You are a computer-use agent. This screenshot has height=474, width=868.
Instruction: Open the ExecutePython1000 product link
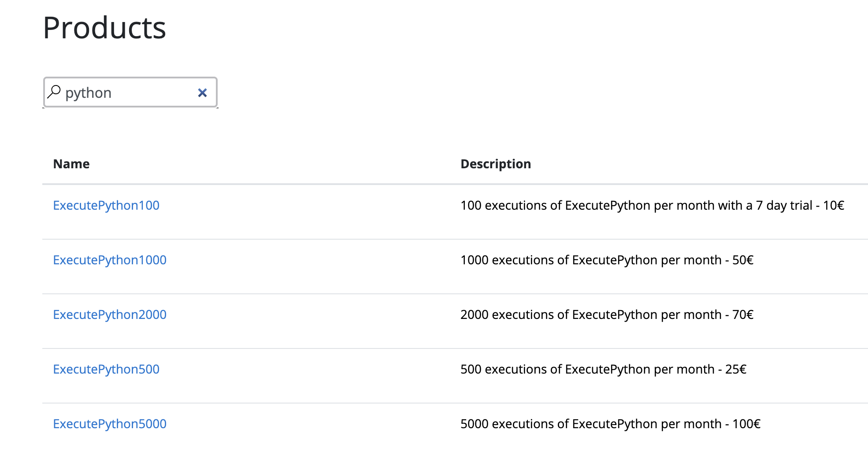click(110, 260)
